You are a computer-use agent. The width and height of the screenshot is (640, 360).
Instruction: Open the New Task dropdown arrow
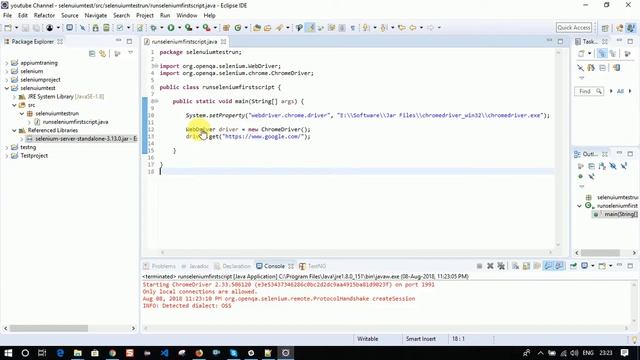(x=589, y=54)
